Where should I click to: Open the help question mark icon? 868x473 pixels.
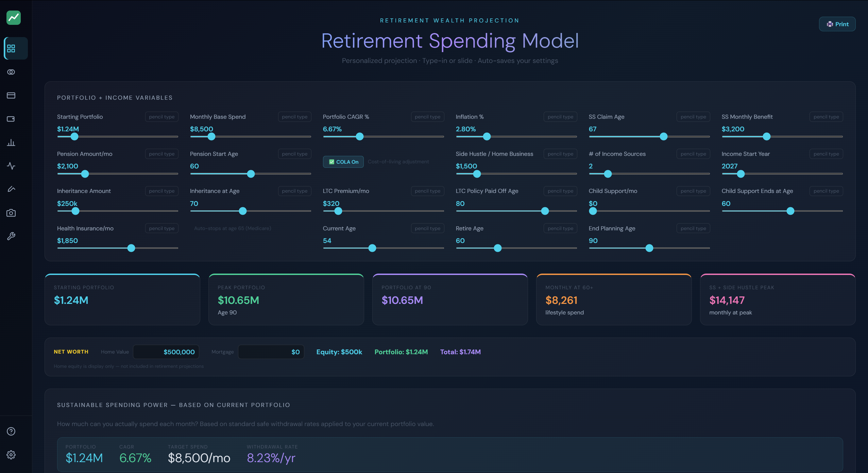tap(11, 431)
